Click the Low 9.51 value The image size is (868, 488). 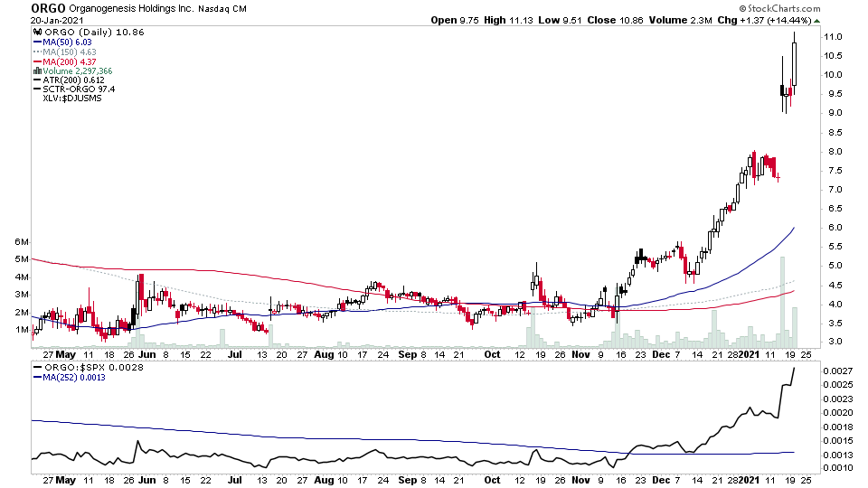[560, 20]
